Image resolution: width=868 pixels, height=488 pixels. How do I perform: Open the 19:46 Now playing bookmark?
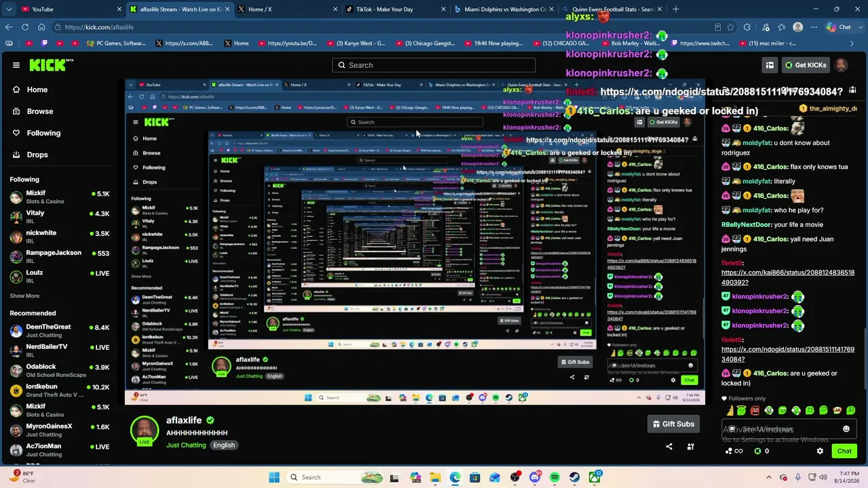tap(493, 43)
